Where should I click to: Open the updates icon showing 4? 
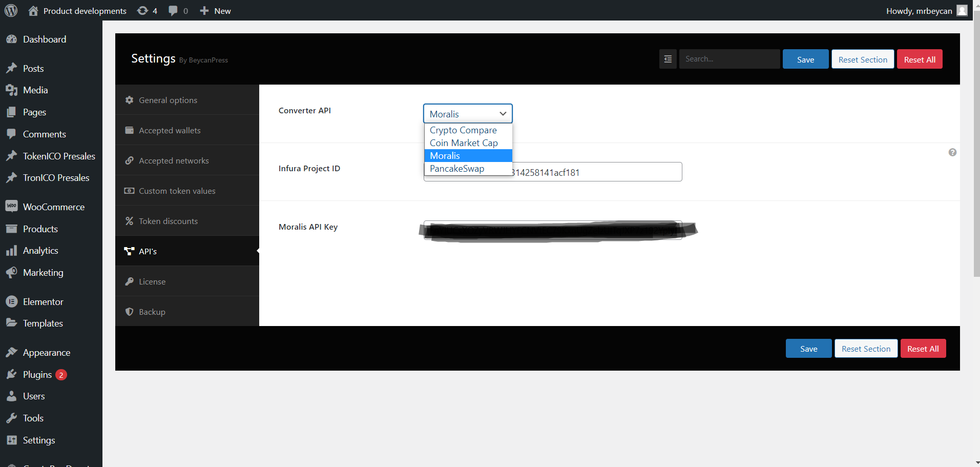pyautogui.click(x=142, y=11)
